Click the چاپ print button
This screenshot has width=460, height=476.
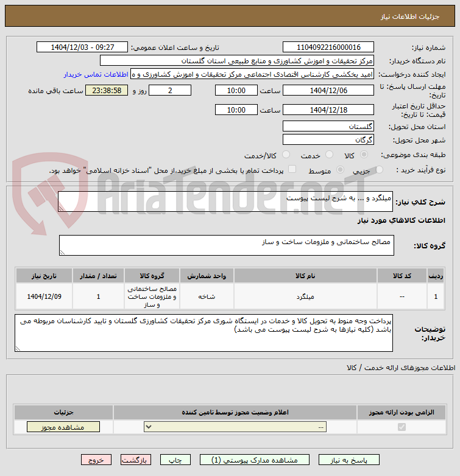pos(175,460)
